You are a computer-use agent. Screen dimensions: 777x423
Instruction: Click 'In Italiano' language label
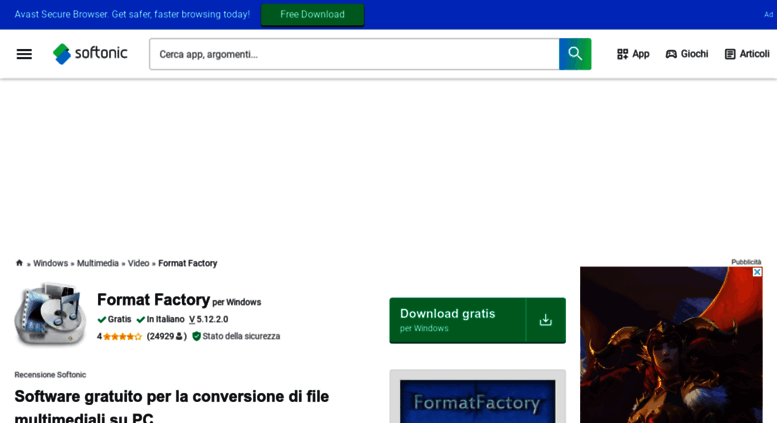(x=161, y=319)
